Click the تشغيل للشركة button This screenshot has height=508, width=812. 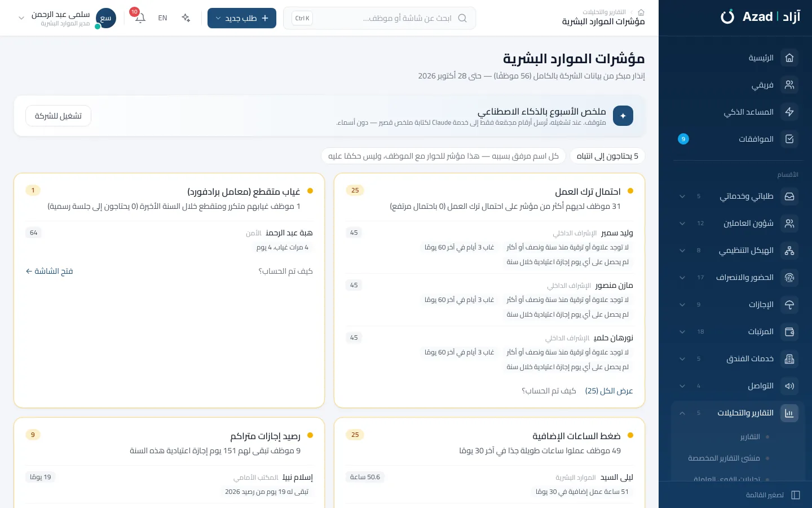pyautogui.click(x=58, y=116)
